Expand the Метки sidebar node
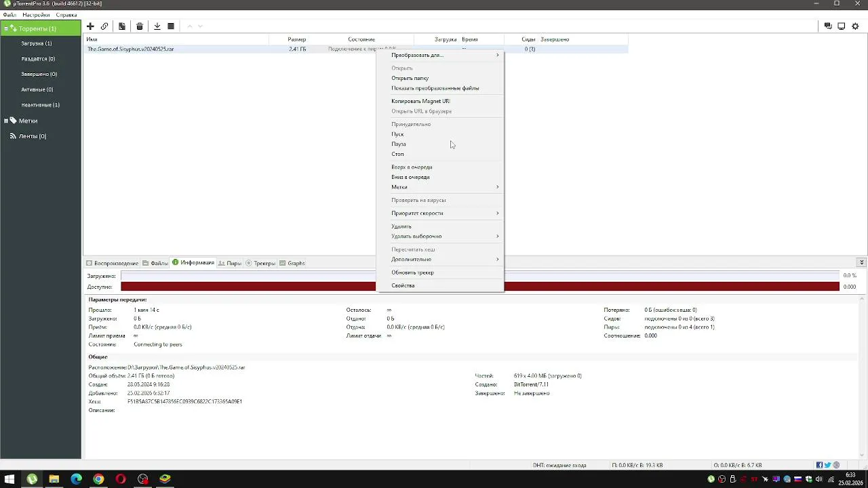The width and height of the screenshot is (868, 488). pyautogui.click(x=5, y=121)
